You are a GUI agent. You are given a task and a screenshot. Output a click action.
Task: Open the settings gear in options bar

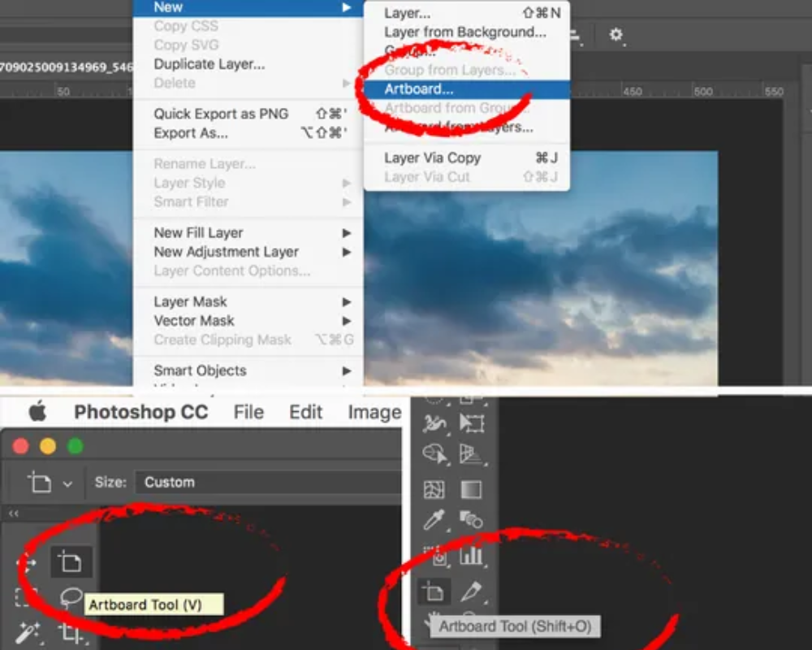[615, 34]
